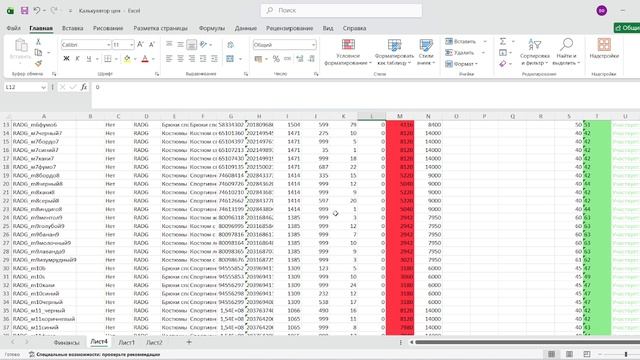Select column M header
The height and width of the screenshot is (360, 640).
point(400,116)
